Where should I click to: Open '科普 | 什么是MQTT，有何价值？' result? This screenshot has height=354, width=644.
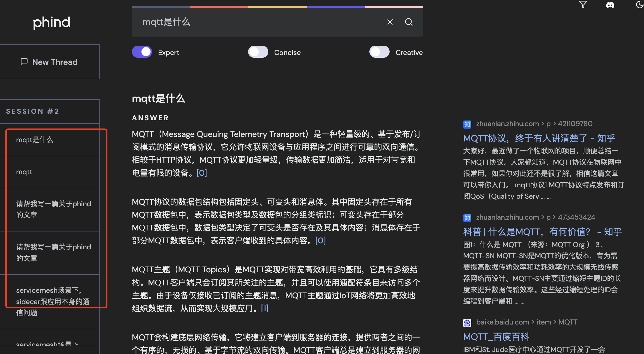point(542,232)
